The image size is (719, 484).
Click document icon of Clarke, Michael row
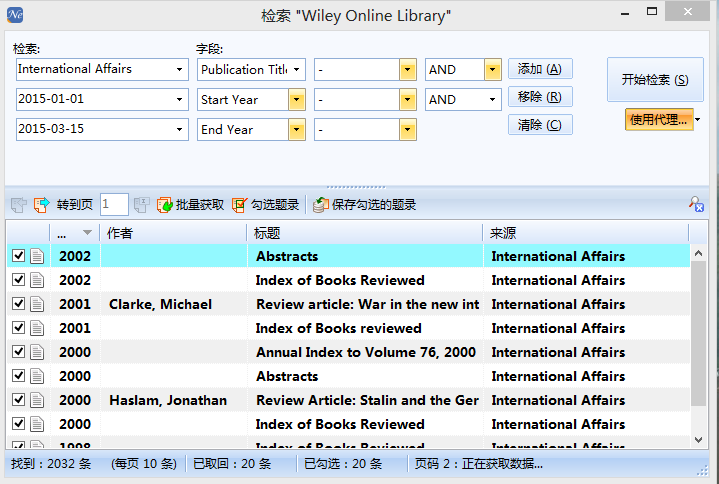click(x=37, y=304)
